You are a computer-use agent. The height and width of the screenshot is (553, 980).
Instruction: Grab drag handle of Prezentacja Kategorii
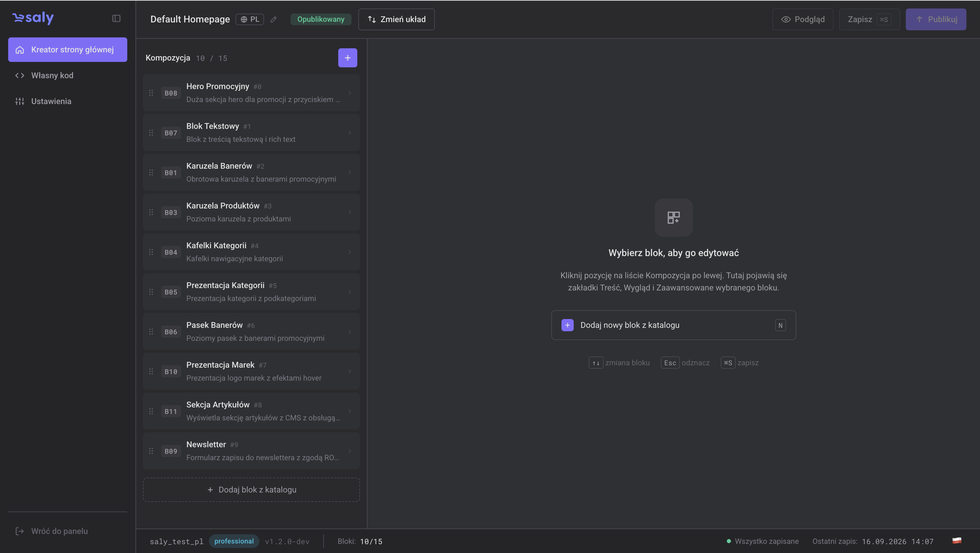click(151, 292)
